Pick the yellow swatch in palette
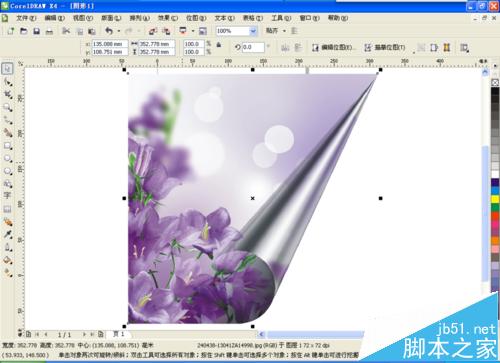 click(x=495, y=199)
